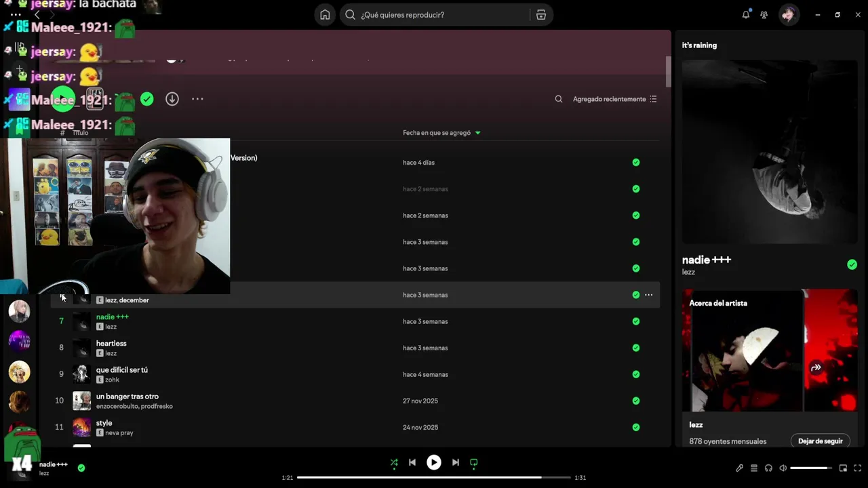
Task: Mute audio with speaker icon
Action: click(783, 468)
